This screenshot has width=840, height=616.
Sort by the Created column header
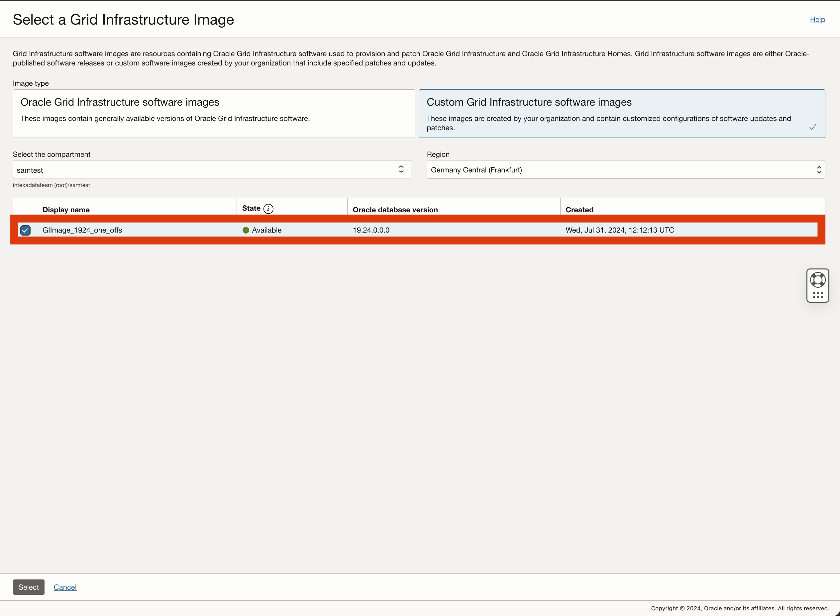click(x=579, y=209)
